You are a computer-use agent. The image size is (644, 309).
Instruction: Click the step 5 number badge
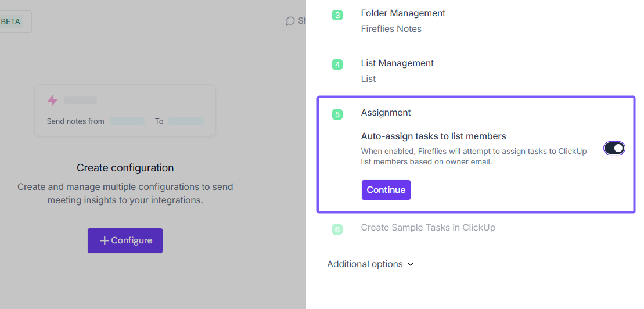(x=337, y=114)
